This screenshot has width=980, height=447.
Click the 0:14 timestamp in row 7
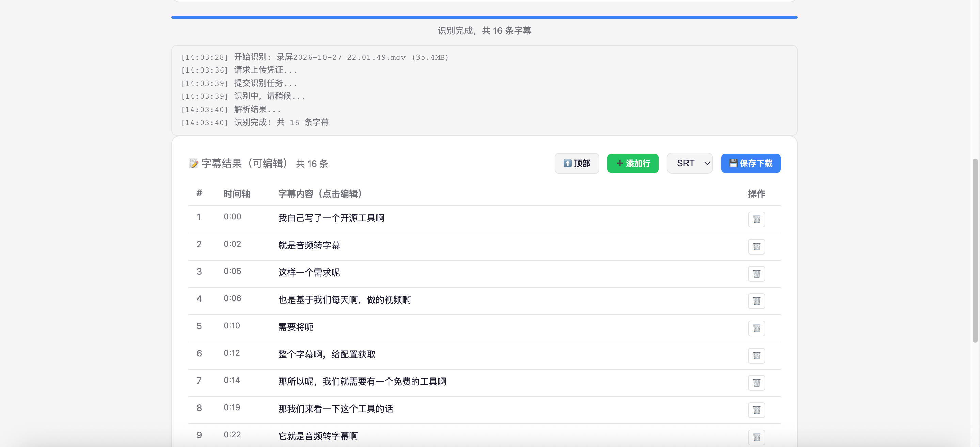232,380
